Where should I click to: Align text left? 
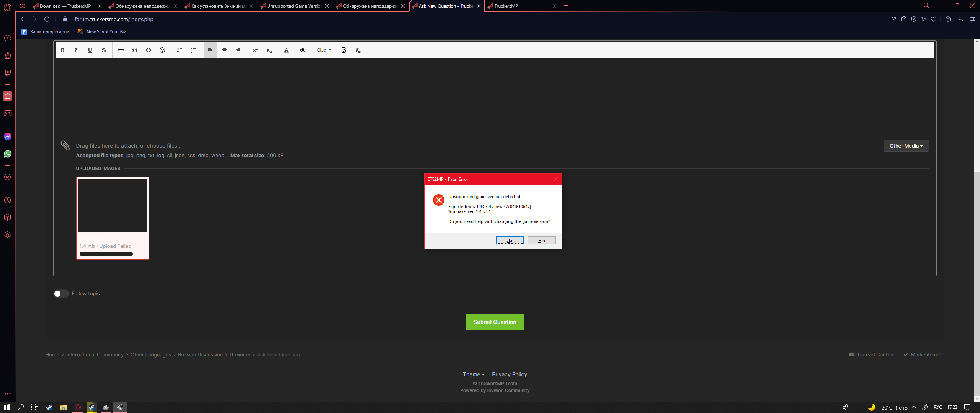[x=210, y=50]
